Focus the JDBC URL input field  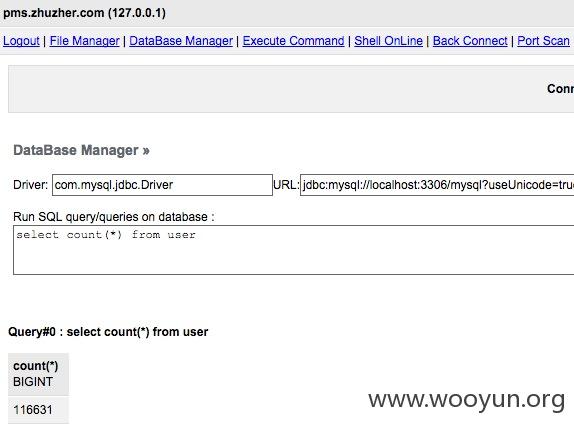tap(437, 185)
